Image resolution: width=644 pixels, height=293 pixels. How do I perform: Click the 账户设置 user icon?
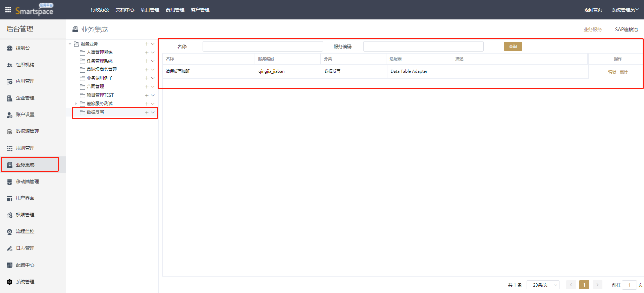[9, 115]
